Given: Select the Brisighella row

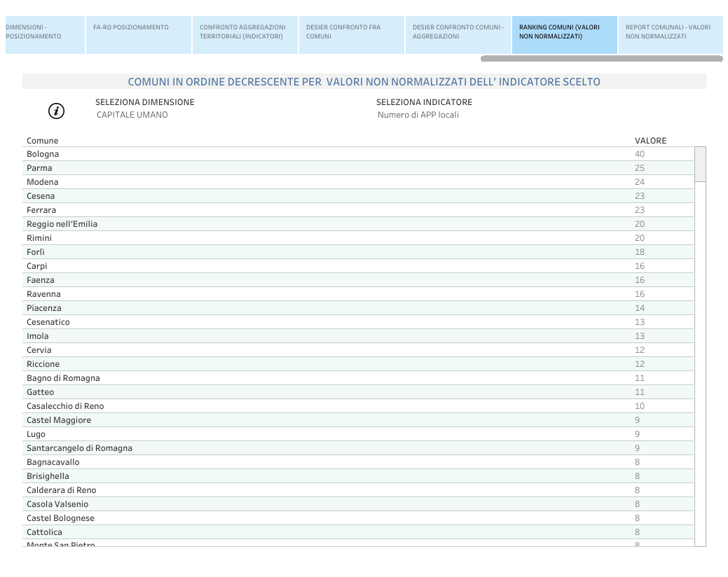Looking at the screenshot, I should click(358, 476).
